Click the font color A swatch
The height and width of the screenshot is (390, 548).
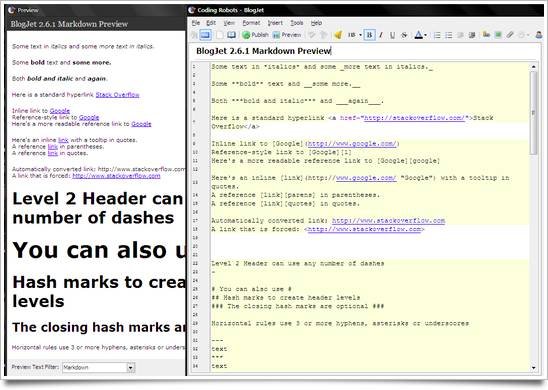[x=418, y=35]
